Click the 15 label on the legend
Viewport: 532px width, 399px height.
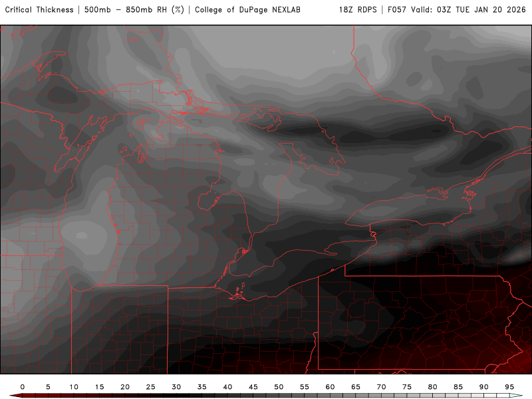tap(99, 387)
